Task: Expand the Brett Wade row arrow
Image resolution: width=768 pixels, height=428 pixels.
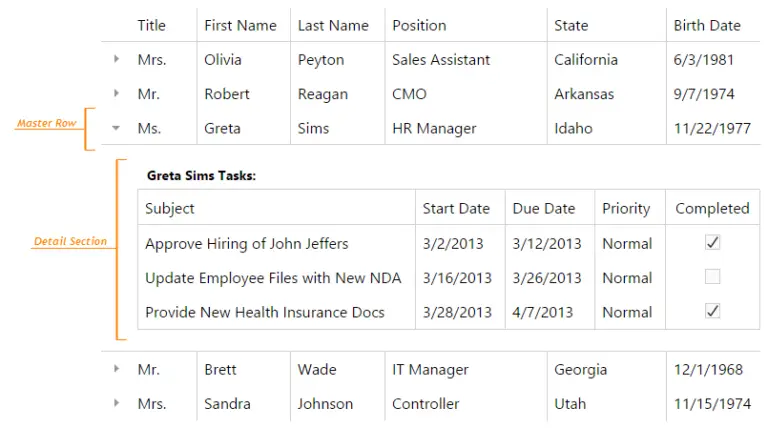Action: point(117,369)
